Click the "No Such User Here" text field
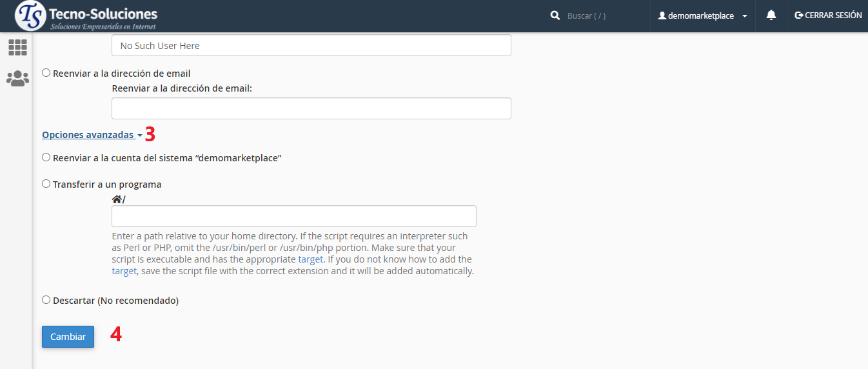 pos(311,46)
